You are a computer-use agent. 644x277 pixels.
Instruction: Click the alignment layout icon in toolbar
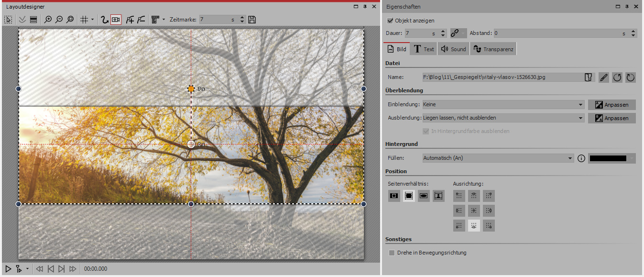(155, 20)
